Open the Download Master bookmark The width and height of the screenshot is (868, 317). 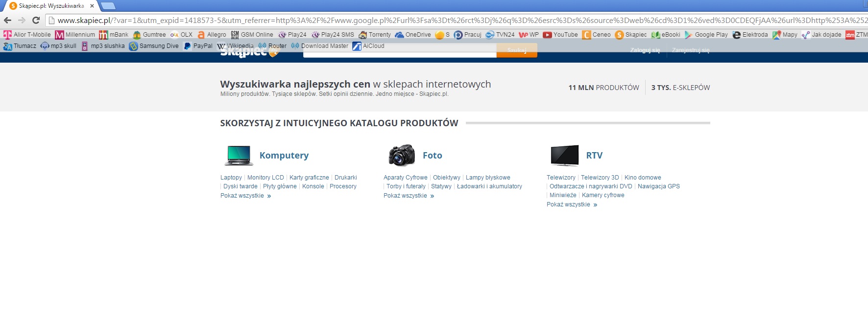pos(320,46)
